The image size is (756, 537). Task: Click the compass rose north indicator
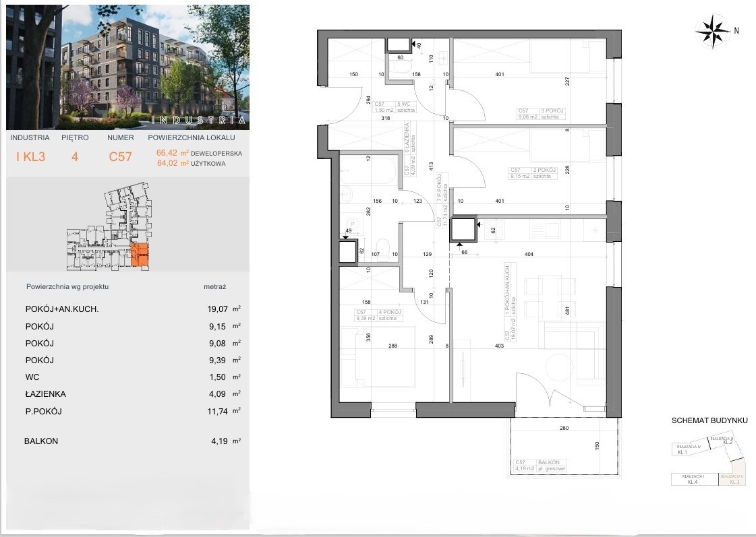pos(713,29)
